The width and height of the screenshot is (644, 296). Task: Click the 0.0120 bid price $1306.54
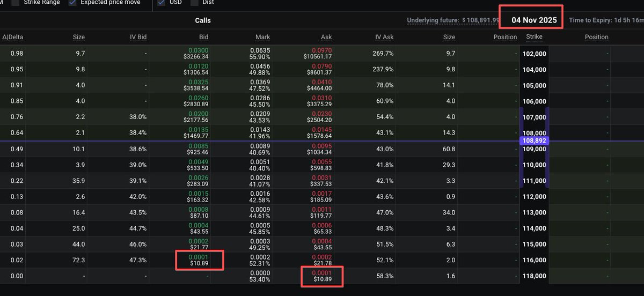point(195,69)
